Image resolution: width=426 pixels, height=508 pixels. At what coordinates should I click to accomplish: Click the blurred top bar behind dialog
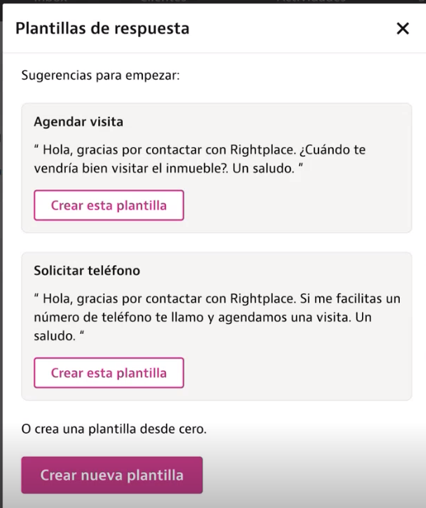(213, 1)
